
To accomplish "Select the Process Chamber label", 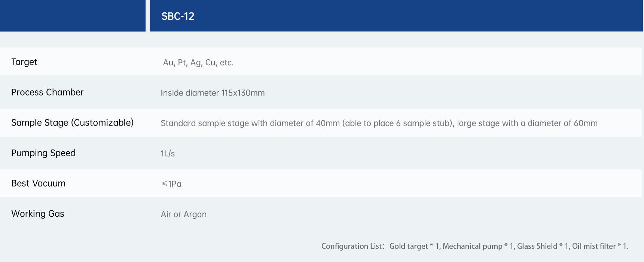I will tap(47, 92).
